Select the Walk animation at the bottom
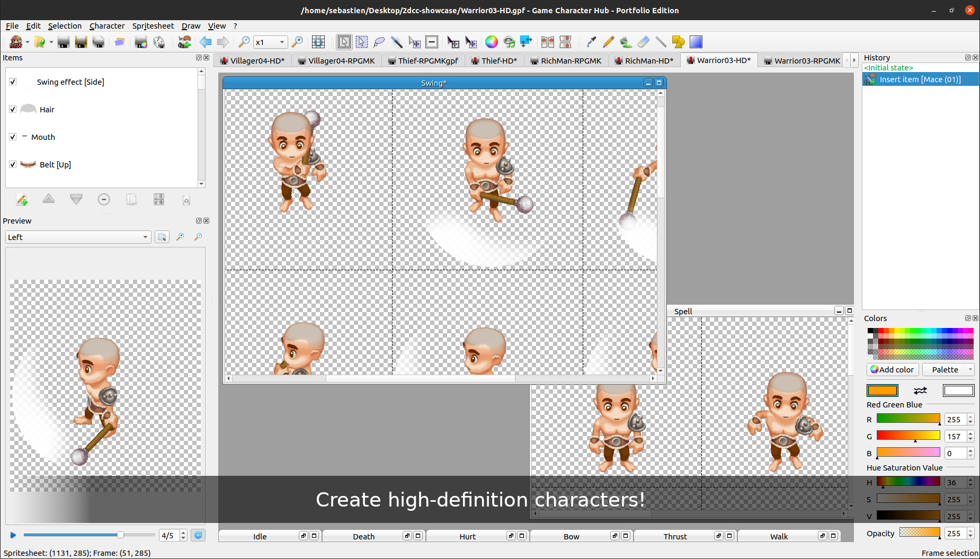Screen dimensions: 980x559 click(x=779, y=536)
